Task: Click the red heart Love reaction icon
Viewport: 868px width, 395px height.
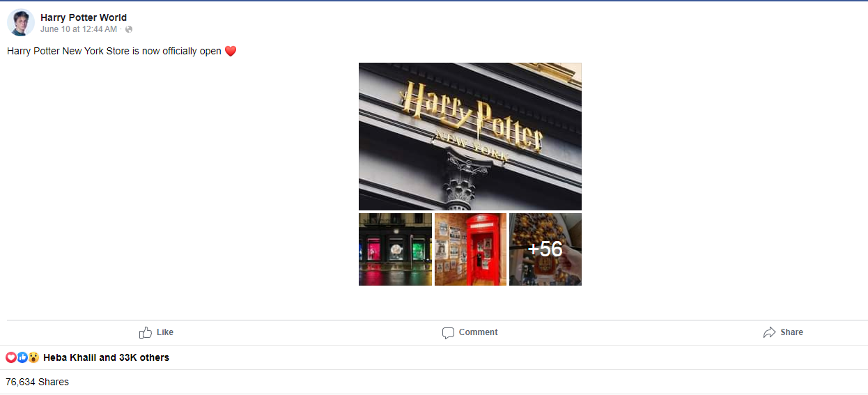Action: pyautogui.click(x=11, y=357)
